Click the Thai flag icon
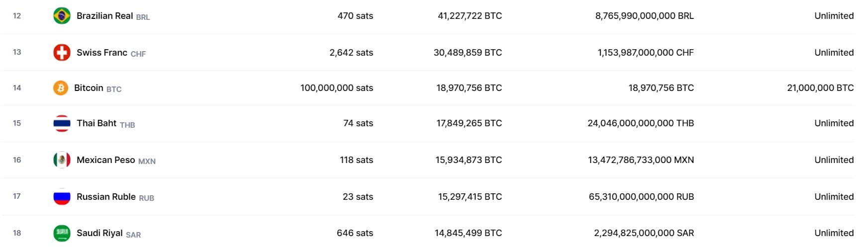Screen dimensions: 868x249 (62, 123)
